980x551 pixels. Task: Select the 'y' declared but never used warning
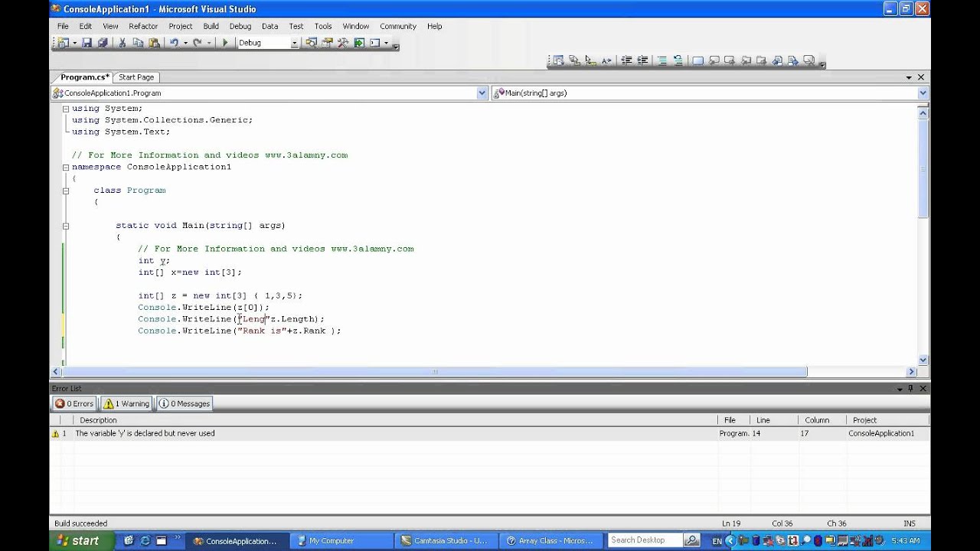point(490,433)
